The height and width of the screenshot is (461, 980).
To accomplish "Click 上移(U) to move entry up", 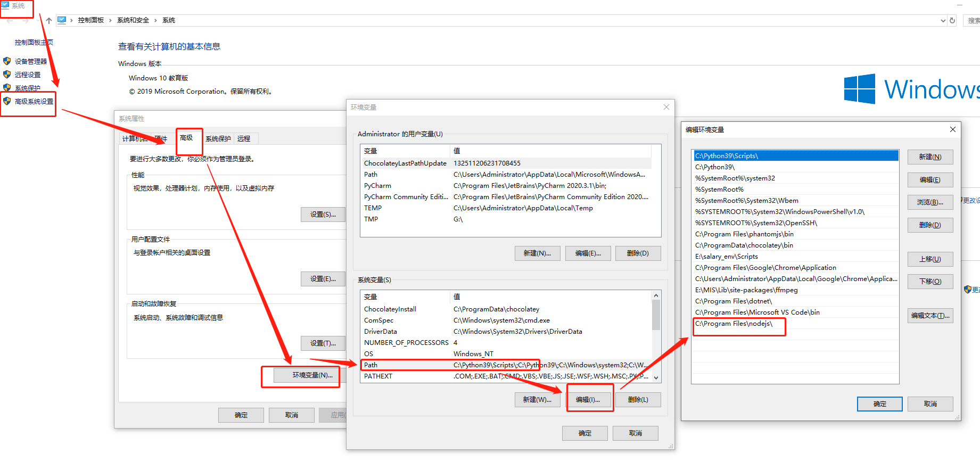I will [930, 259].
